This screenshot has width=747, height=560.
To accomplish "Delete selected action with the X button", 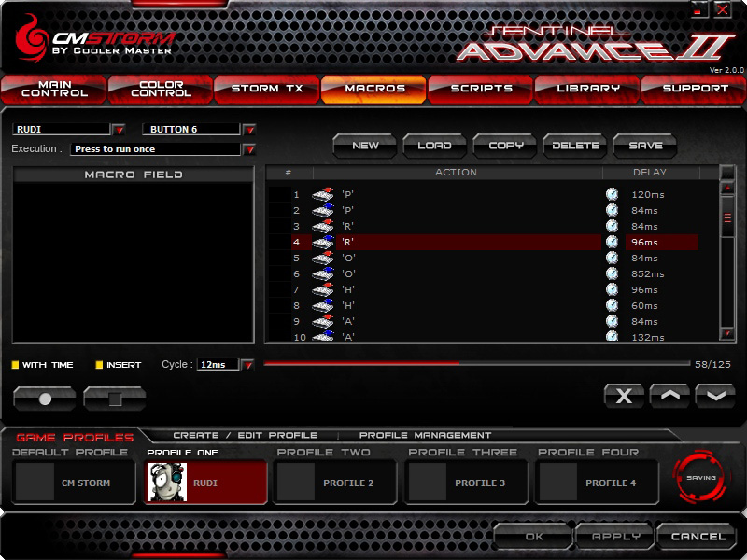I will [x=624, y=396].
